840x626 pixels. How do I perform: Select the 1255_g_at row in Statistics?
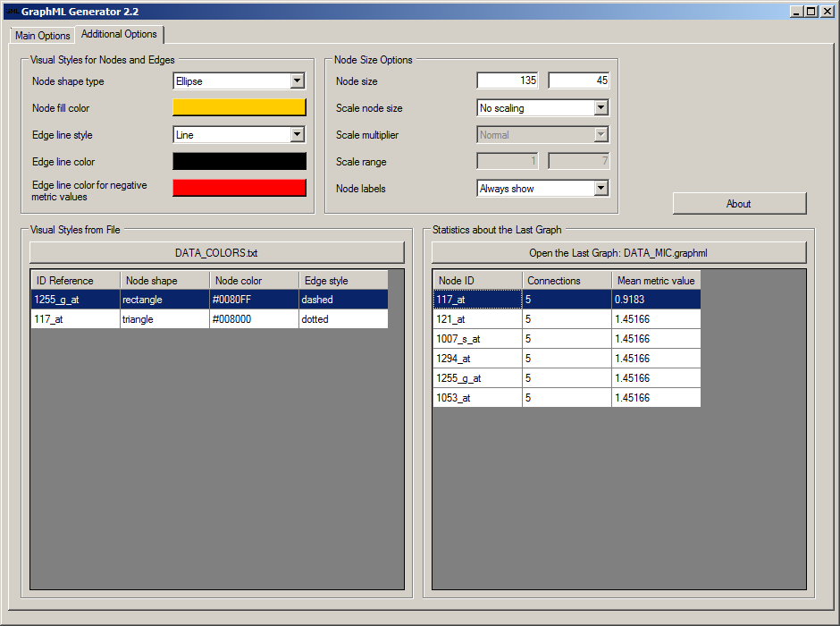(567, 378)
